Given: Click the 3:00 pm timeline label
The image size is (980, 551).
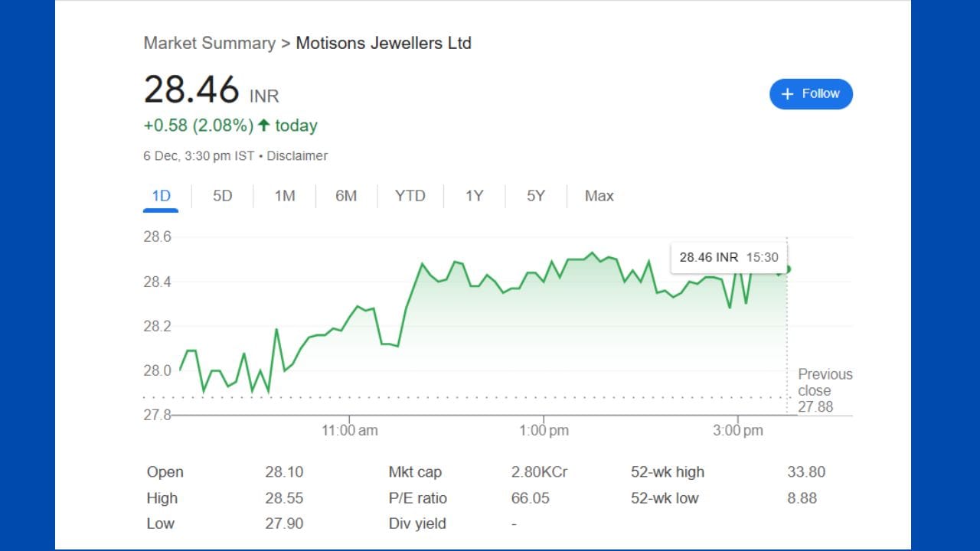Looking at the screenshot, I should [737, 431].
